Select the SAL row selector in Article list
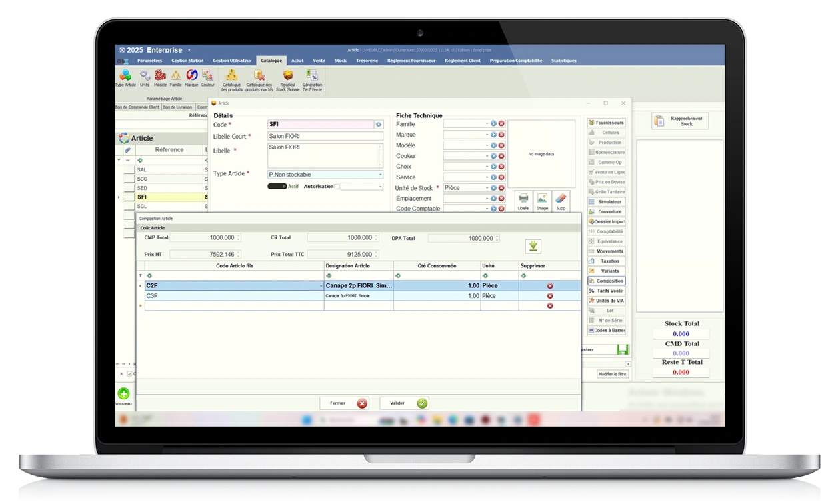Screen dimensions: 840x504 pyautogui.click(x=130, y=170)
